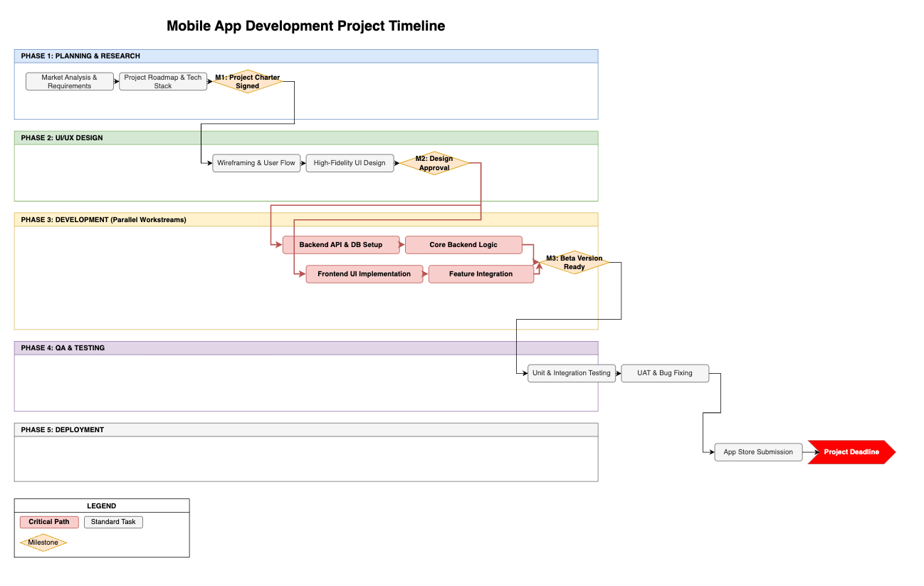Screen dimensions: 924x586
Task: Click the Critical Path legend swatch
Action: (x=49, y=522)
